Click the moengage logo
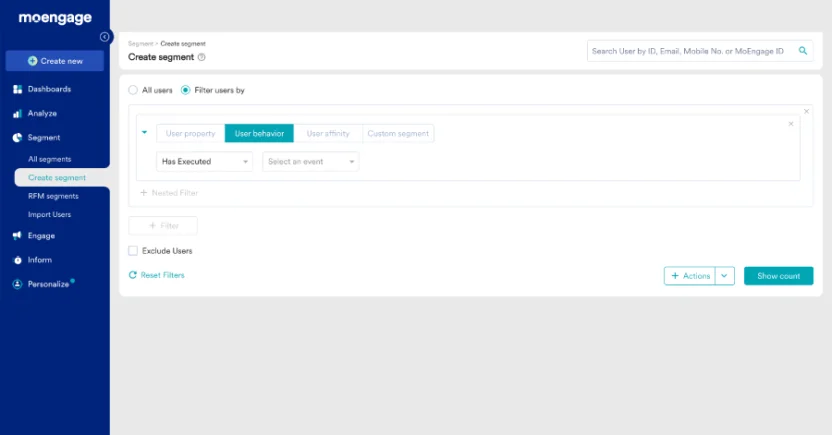The image size is (832, 435). (x=55, y=18)
